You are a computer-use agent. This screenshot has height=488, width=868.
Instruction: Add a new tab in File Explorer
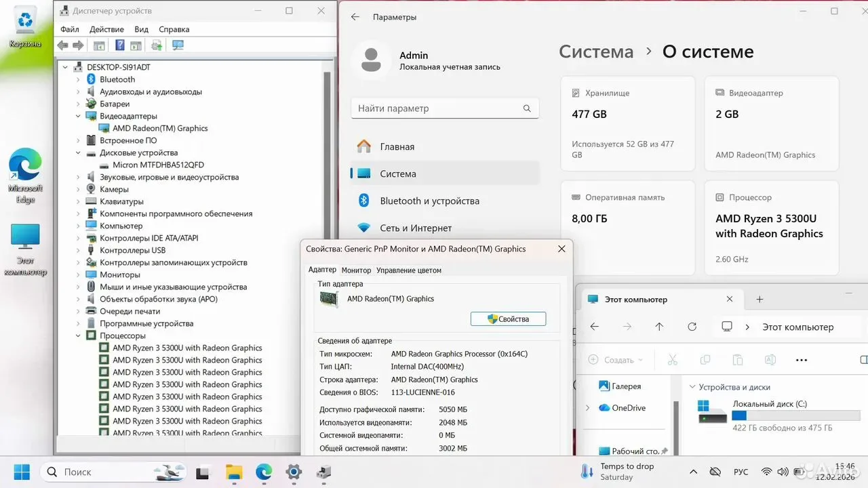coord(759,299)
